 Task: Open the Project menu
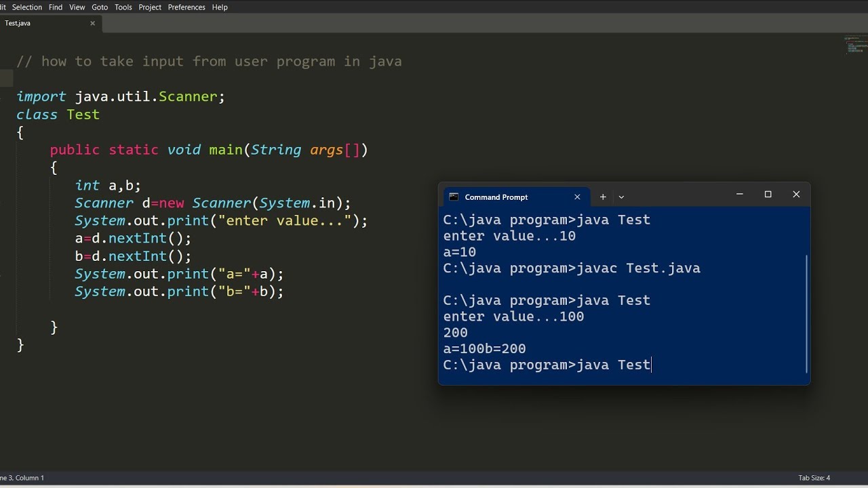(x=150, y=7)
